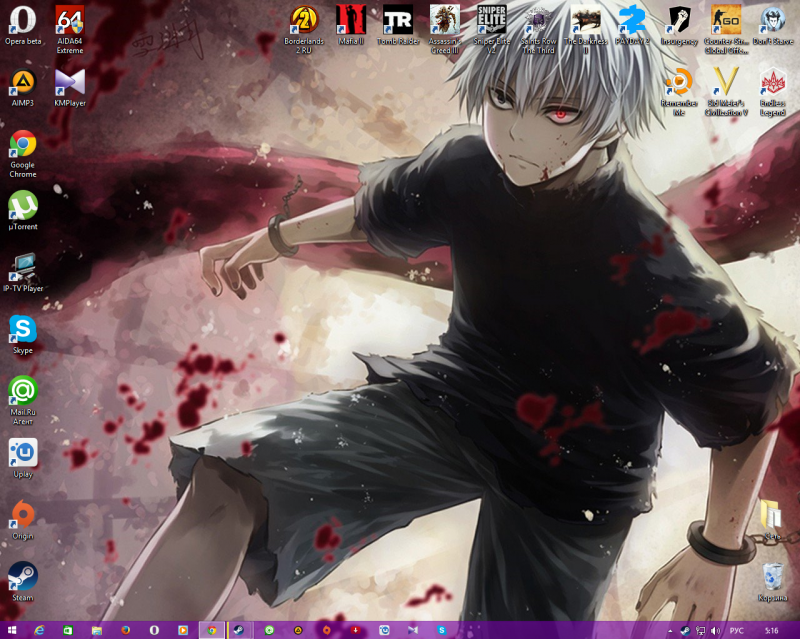Select the µTorrent desktop shortcut
The image size is (800, 639).
[x=23, y=211]
